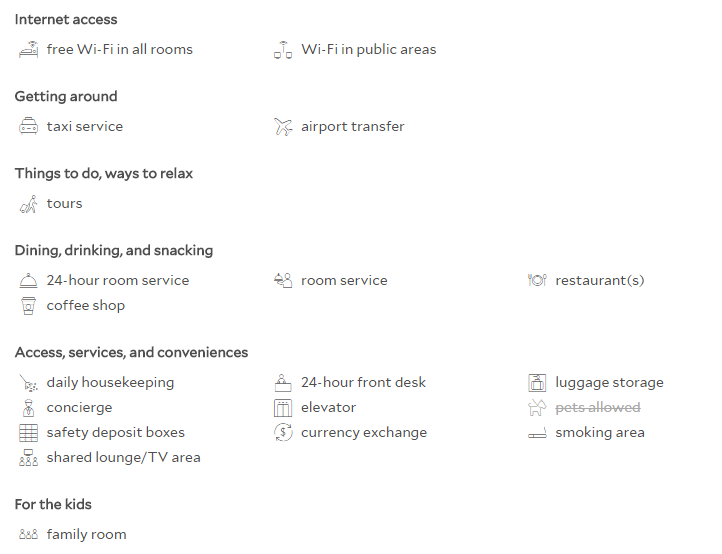Click the elevator icon
Viewport: 722px width, 554px height.
tap(283, 408)
